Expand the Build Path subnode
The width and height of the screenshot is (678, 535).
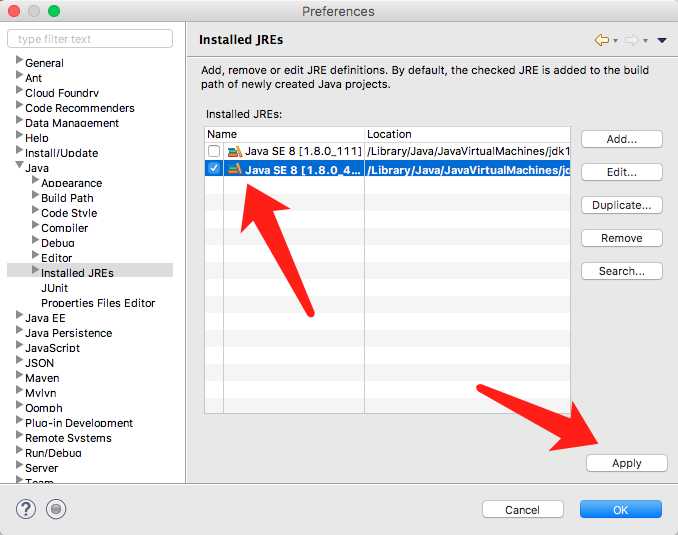tap(35, 195)
